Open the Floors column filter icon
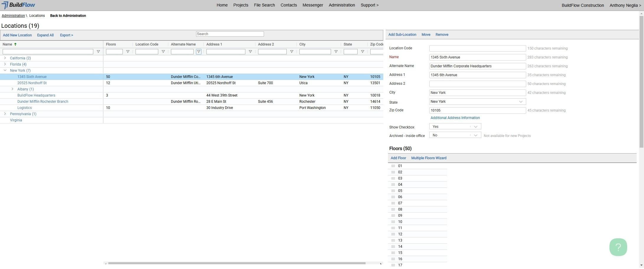This screenshot has width=644, height=269. tap(128, 52)
